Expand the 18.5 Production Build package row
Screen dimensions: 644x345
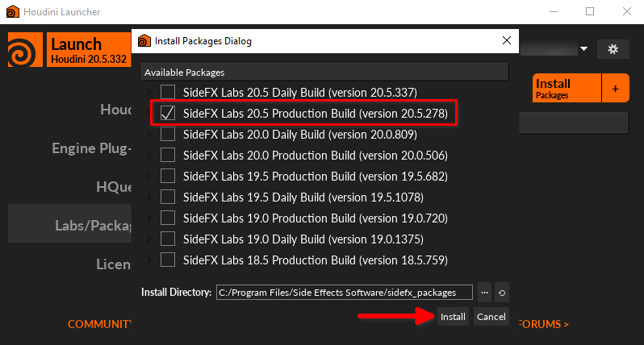148,260
